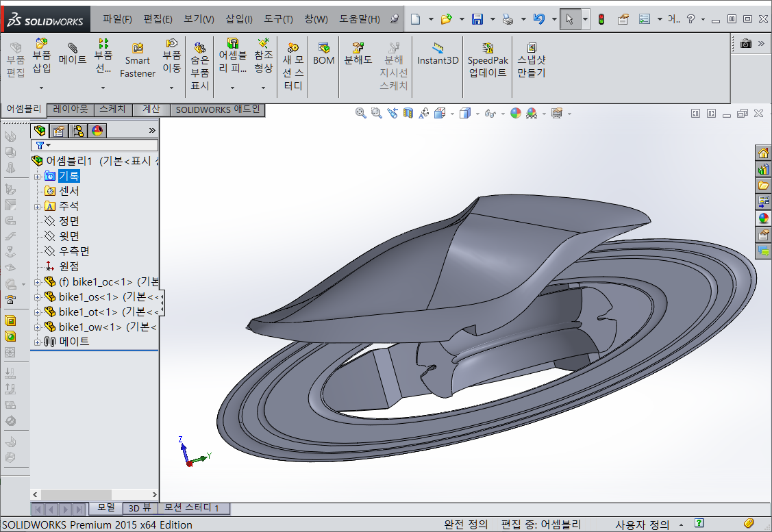Image resolution: width=772 pixels, height=532 pixels.
Task: Click the Edit Appearance color sphere icon
Action: [516, 113]
